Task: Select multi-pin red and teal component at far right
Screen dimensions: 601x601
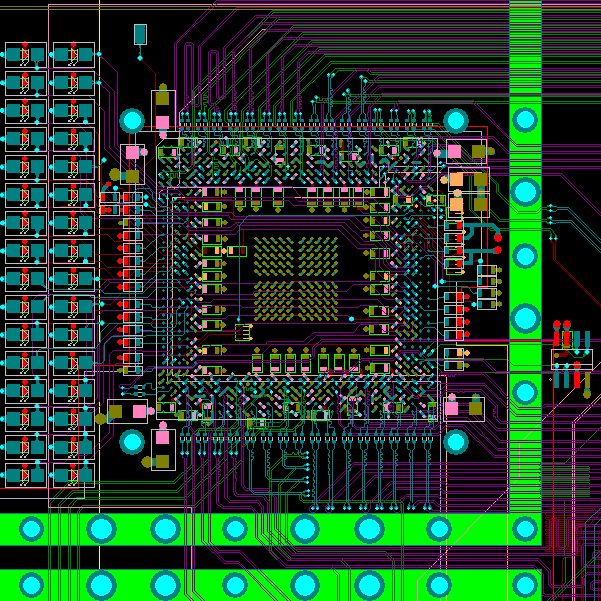Action: 571,358
